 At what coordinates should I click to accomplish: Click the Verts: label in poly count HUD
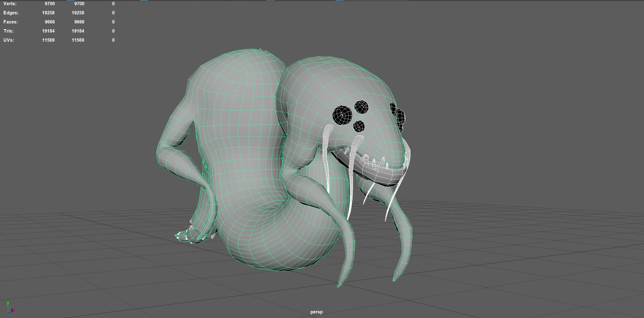coord(10,4)
